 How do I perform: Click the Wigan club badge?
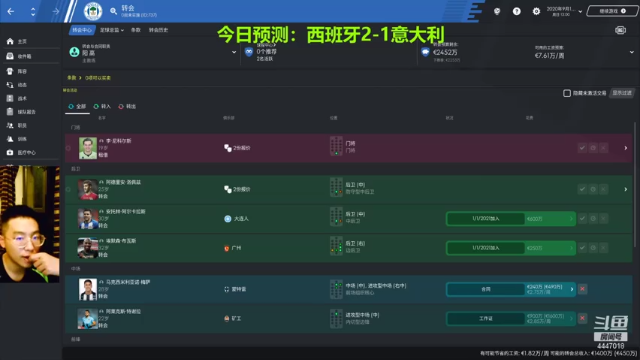pos(93,11)
